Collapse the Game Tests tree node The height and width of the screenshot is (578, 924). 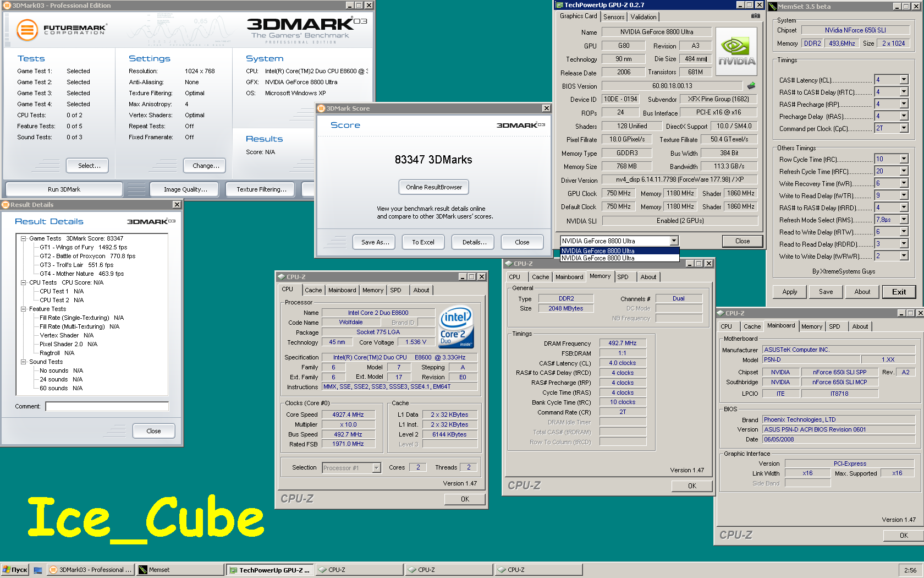coord(24,238)
